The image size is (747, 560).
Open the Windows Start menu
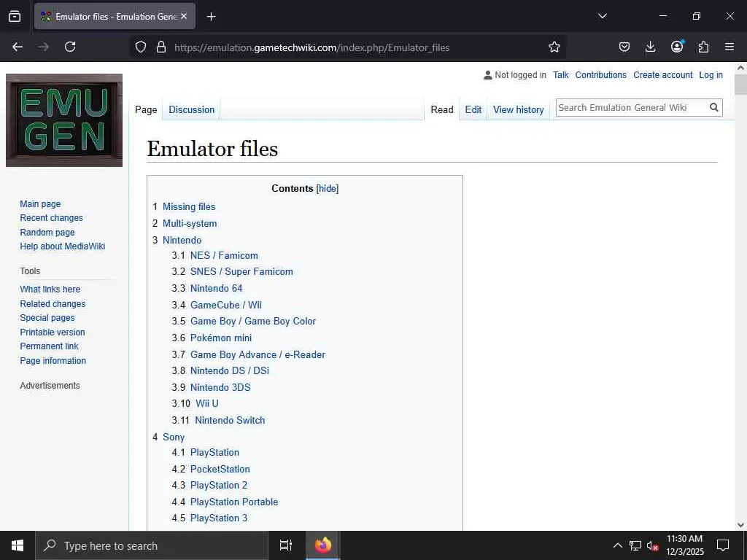click(x=18, y=545)
